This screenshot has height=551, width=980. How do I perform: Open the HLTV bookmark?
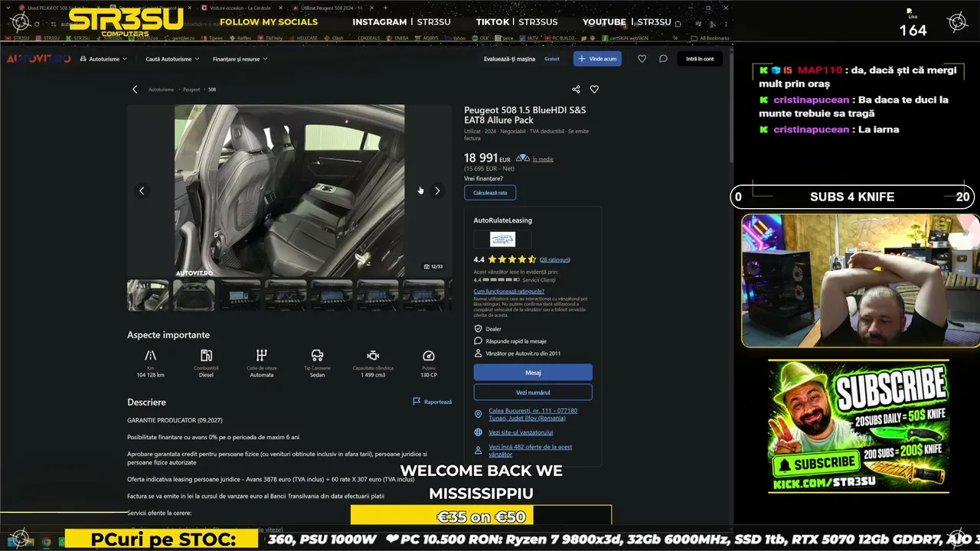click(x=528, y=37)
